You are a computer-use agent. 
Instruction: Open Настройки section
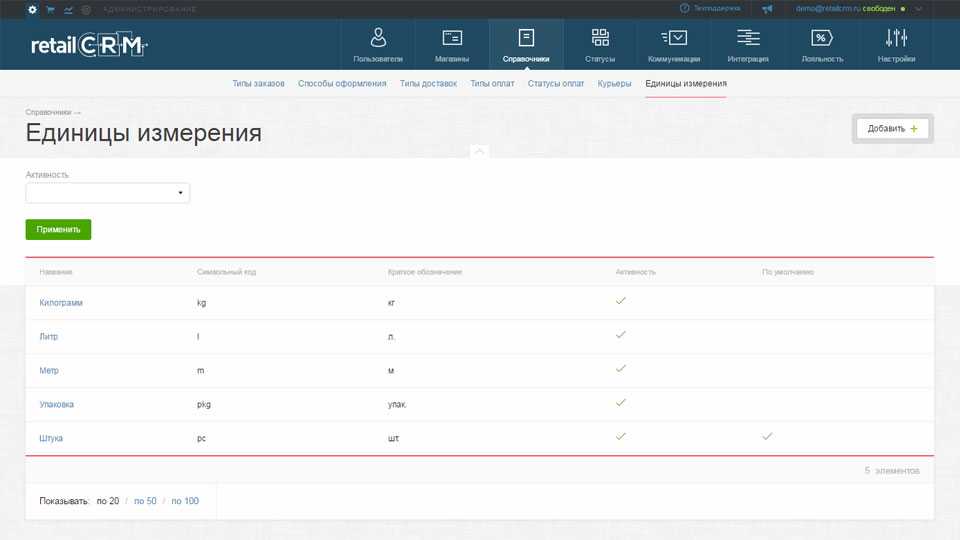pyautogui.click(x=896, y=45)
